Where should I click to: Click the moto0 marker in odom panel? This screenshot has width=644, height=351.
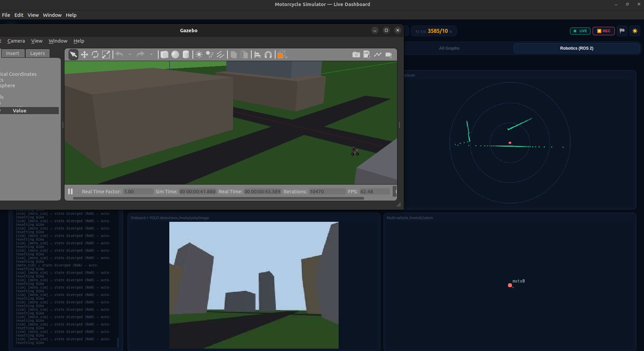(x=510, y=285)
